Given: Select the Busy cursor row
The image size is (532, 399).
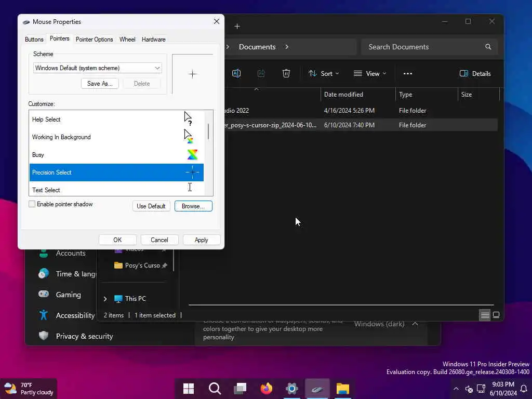Looking at the screenshot, I should point(116,155).
